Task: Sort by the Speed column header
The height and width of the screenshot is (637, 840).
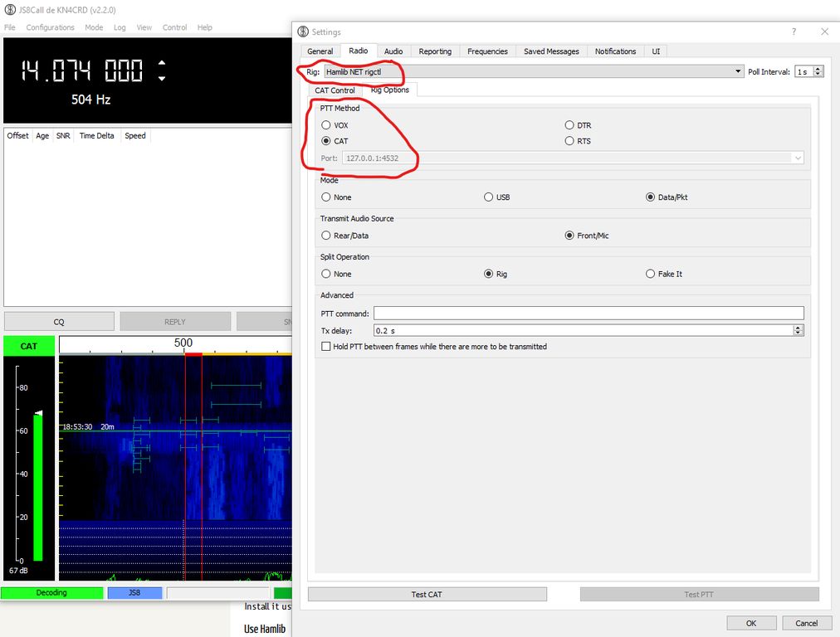Action: [x=135, y=135]
